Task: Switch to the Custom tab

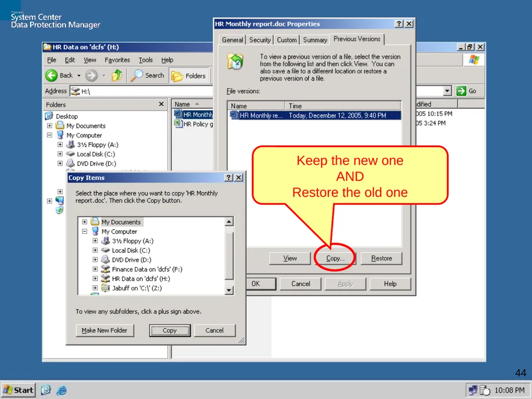Action: [x=287, y=40]
